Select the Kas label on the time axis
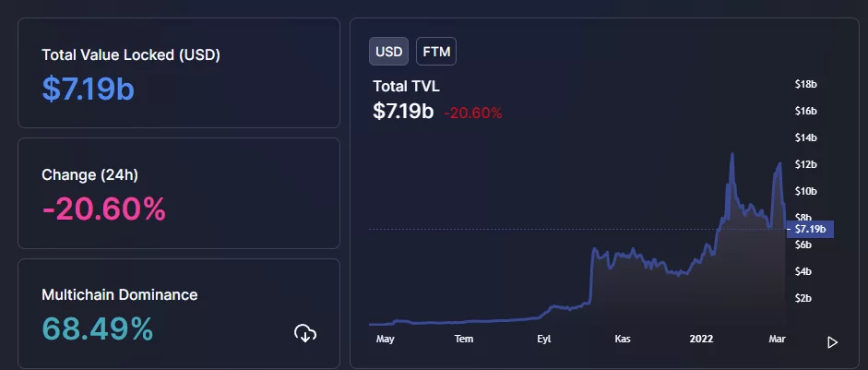Image resolution: width=868 pixels, height=370 pixels. tap(624, 339)
